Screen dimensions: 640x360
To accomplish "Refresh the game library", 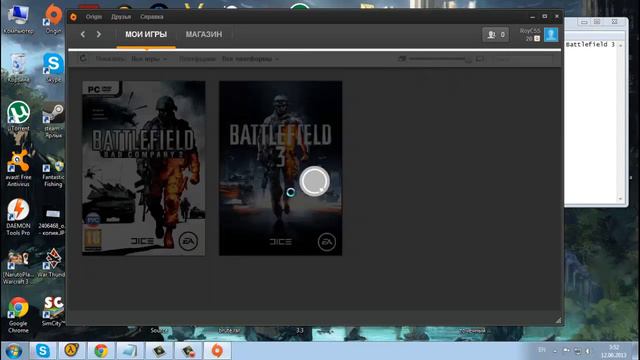I will point(83,58).
